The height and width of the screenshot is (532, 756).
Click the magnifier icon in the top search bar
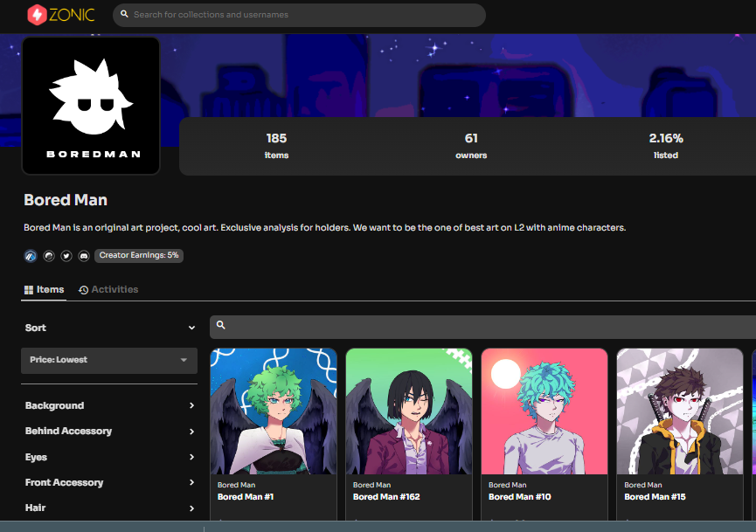point(124,15)
